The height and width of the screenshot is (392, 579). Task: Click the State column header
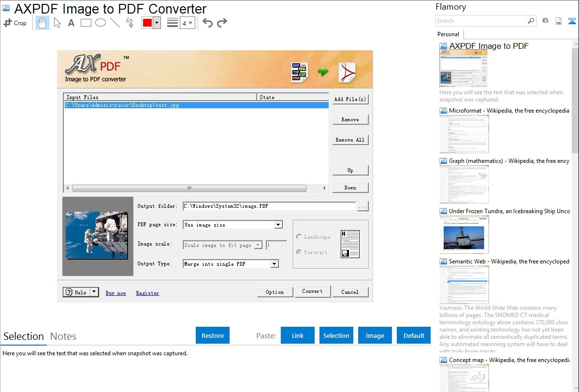click(x=292, y=97)
